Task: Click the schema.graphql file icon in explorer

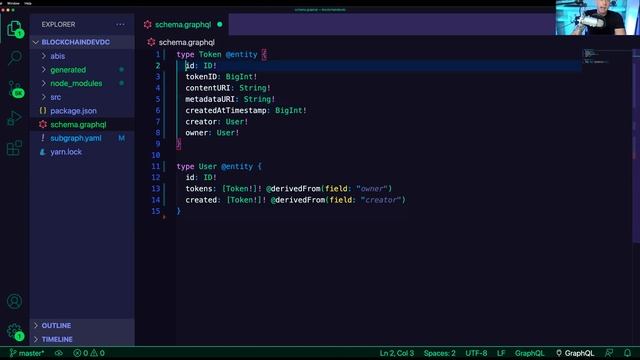Action: (43, 124)
